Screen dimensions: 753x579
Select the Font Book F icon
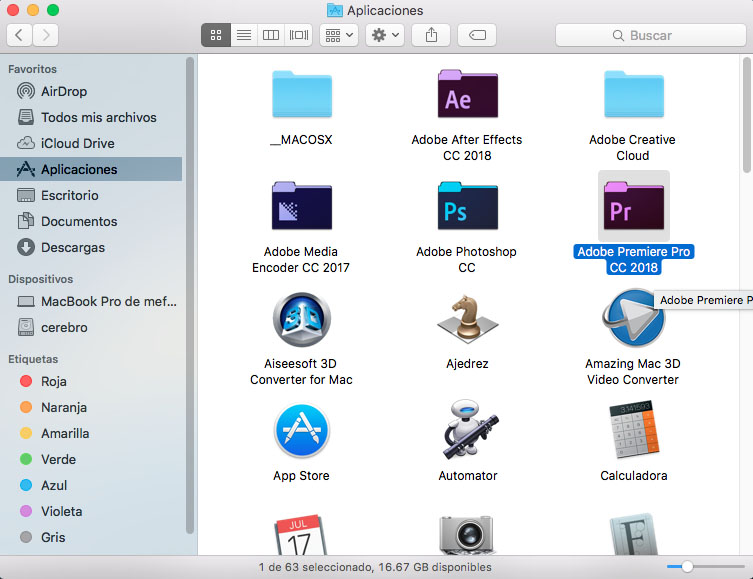click(x=633, y=534)
